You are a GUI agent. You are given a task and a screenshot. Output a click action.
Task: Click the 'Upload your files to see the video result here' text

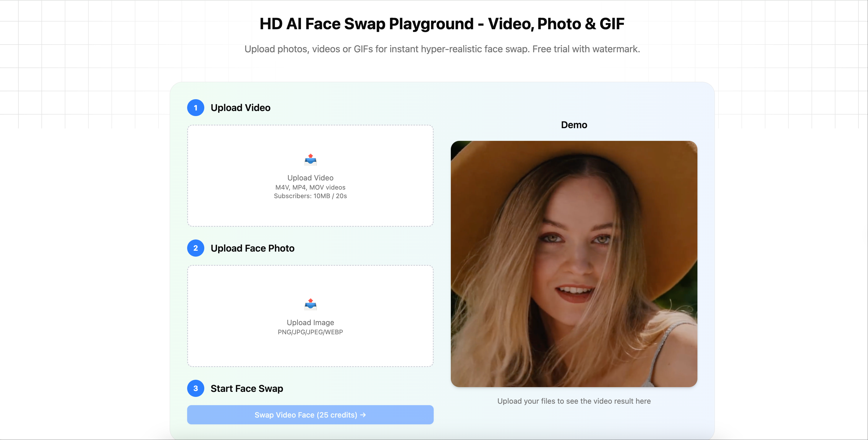click(574, 401)
